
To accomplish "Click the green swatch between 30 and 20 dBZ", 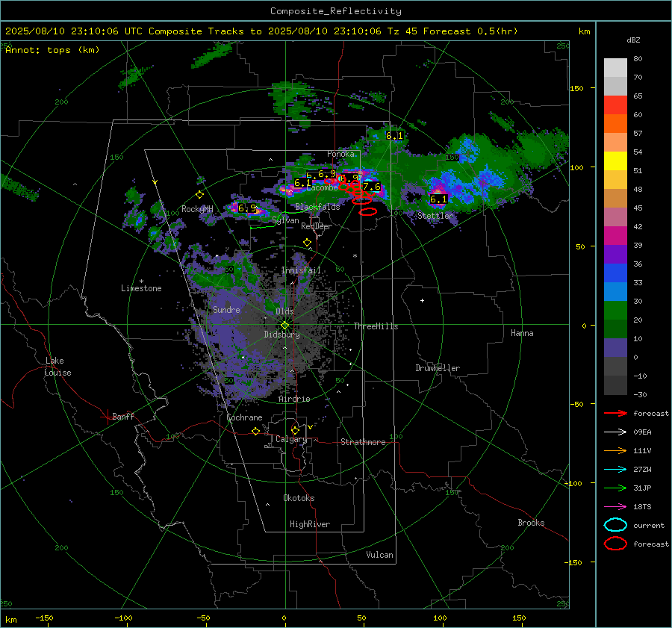I will coord(615,311).
